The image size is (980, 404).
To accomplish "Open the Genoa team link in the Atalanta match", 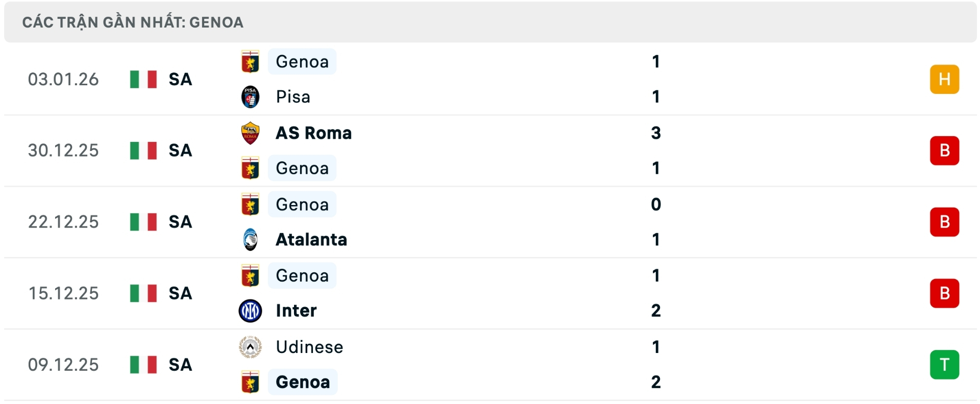I will [302, 204].
